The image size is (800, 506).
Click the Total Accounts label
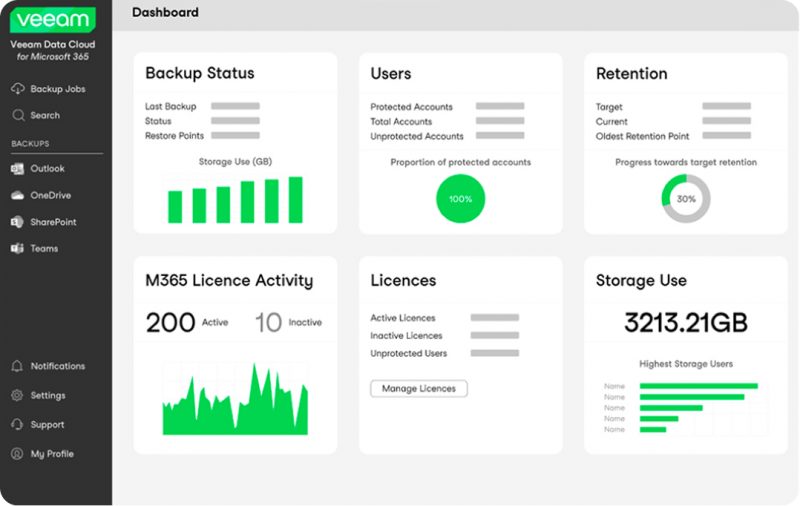click(x=401, y=121)
